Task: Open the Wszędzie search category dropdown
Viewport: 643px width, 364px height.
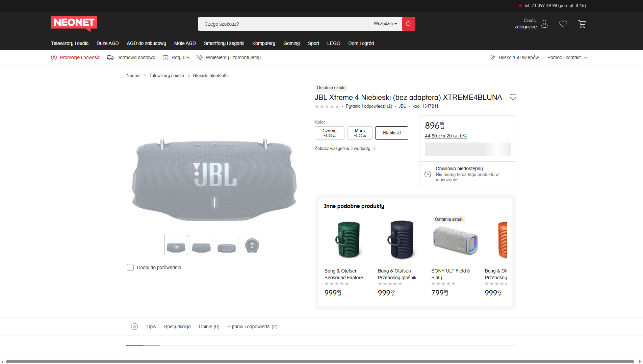Action: pos(385,24)
